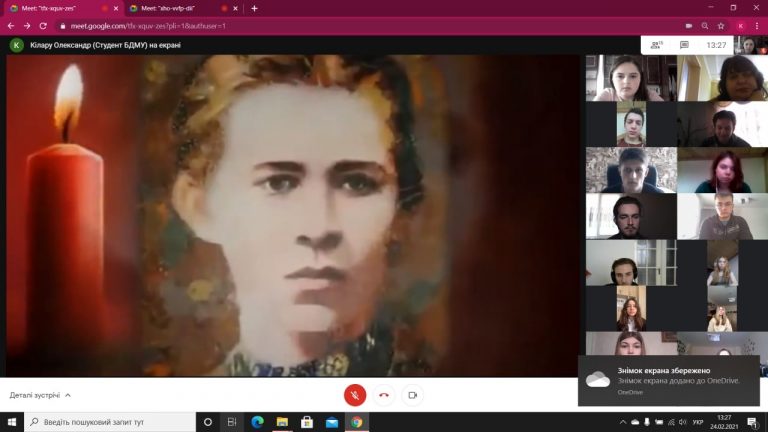
Task: Click the browser back arrow
Action: pos(10,26)
